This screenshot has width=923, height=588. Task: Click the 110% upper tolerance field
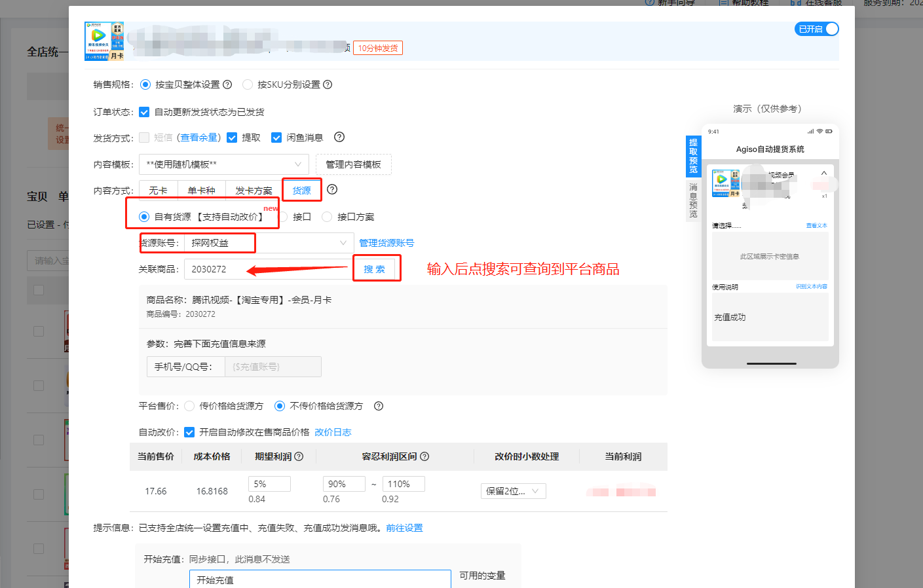[404, 484]
